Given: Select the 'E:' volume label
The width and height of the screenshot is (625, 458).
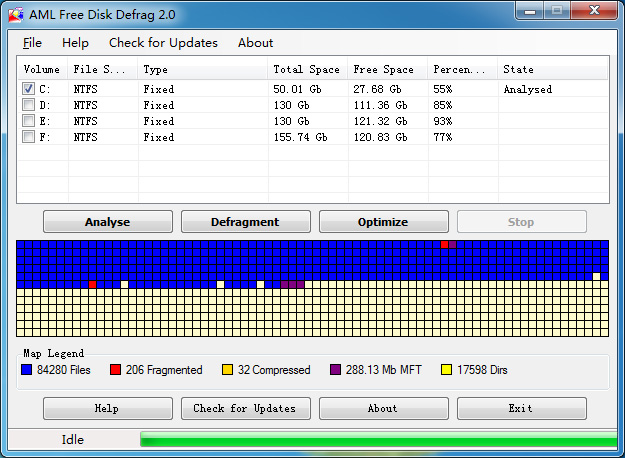Looking at the screenshot, I should tap(45, 121).
